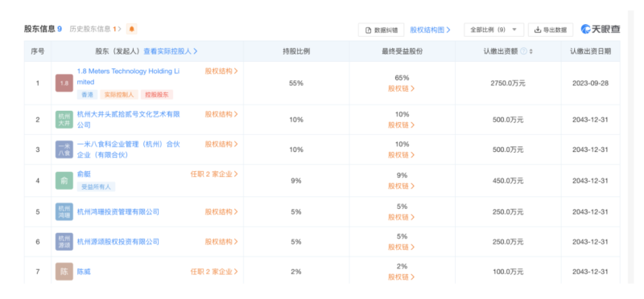This screenshot has width=644, height=299.
Task: Open 股权结构 for 杭州鸿珊投资管理
Action: coord(221,211)
